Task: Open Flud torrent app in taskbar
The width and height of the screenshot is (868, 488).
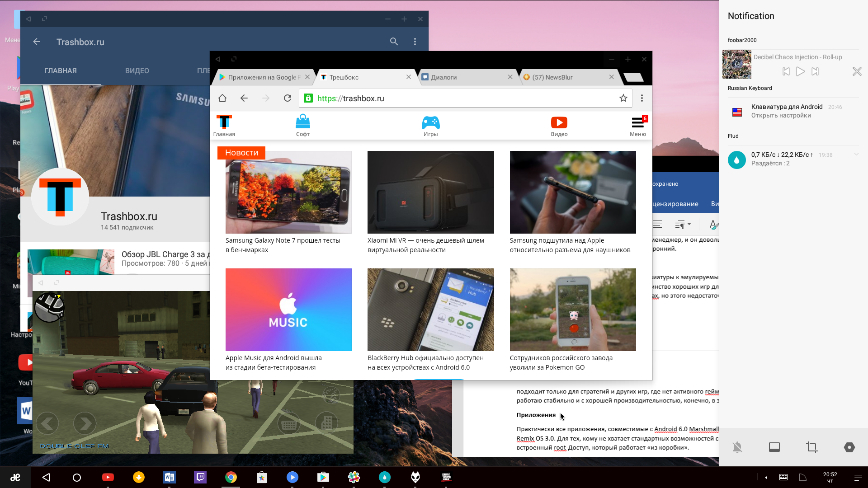Action: click(385, 477)
